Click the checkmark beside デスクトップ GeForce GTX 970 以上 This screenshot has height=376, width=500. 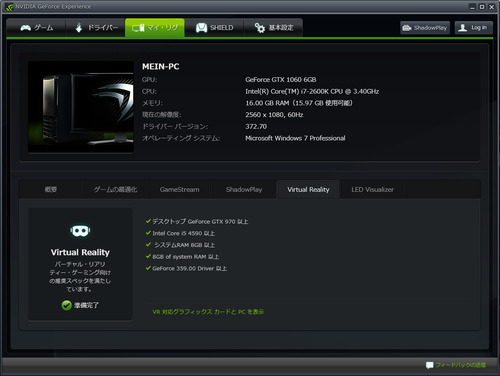click(148, 221)
